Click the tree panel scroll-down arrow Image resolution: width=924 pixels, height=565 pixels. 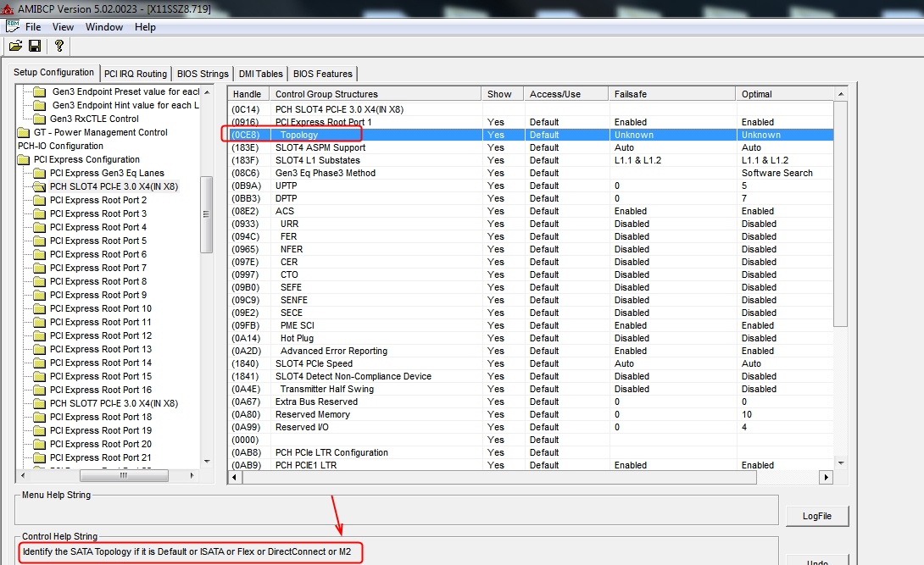tap(207, 462)
